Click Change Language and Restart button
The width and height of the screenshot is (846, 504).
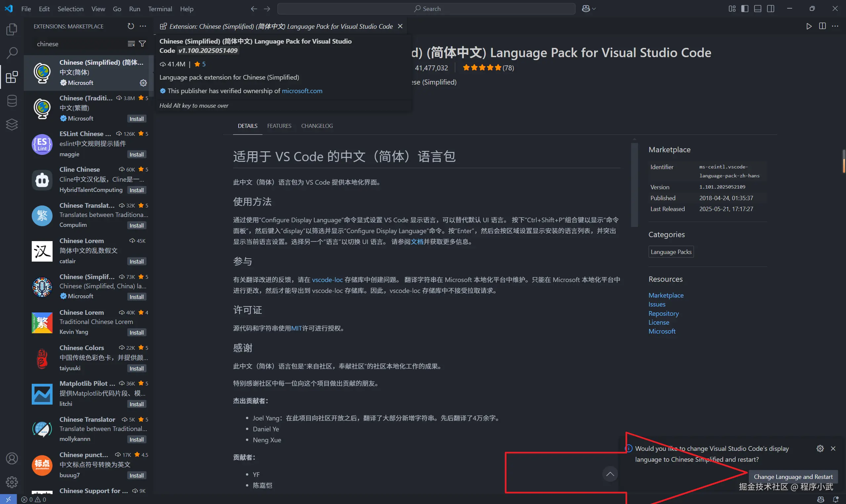coord(793,477)
